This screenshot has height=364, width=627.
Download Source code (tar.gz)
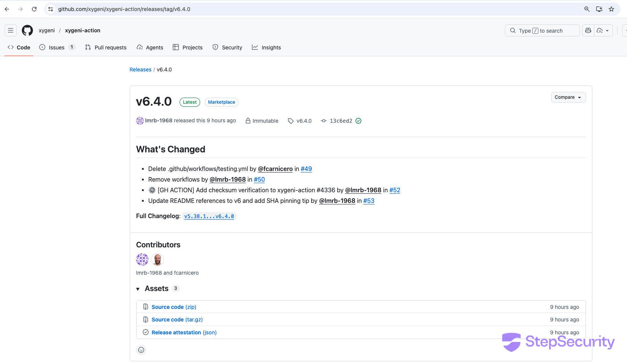177,320
